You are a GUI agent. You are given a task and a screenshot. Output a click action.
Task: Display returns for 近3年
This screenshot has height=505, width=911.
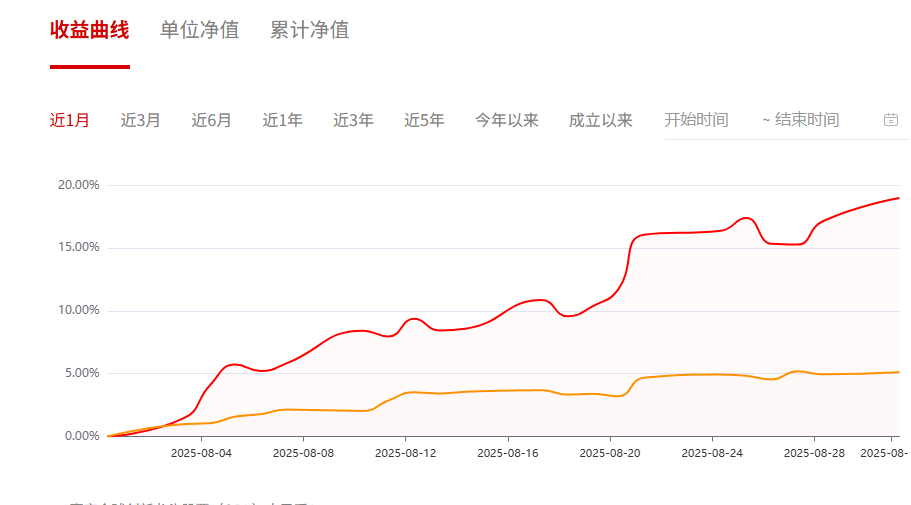[x=354, y=120]
